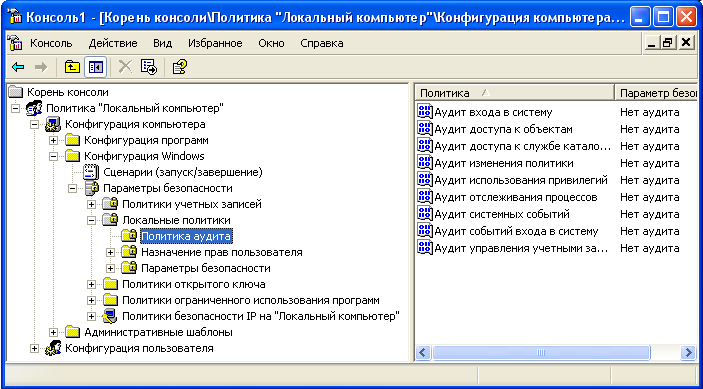
Task: Click icon of Аудит доступа к объектам
Action: coord(424,129)
